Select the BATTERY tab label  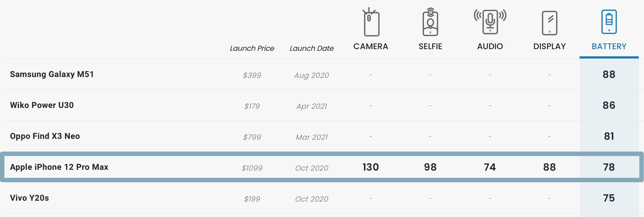click(609, 46)
